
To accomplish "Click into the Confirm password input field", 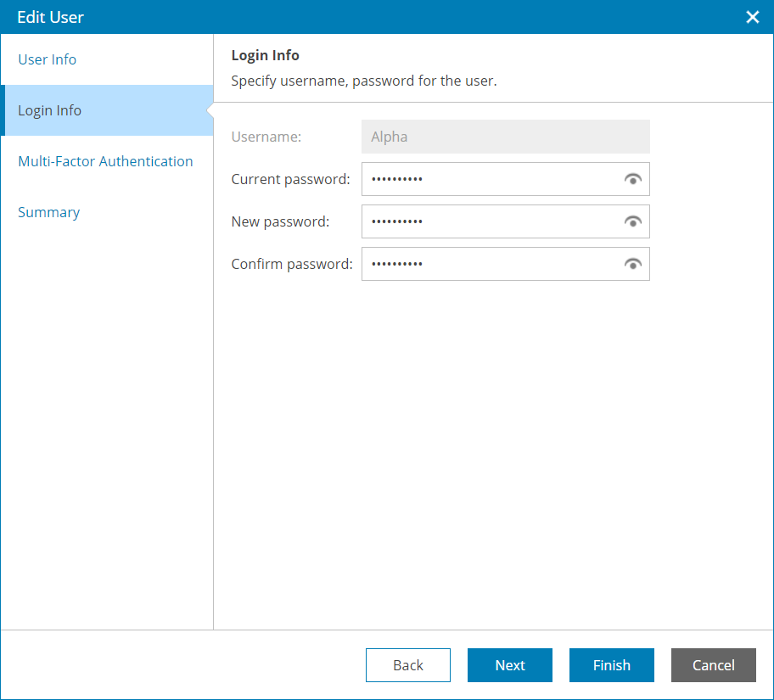I will 488,264.
